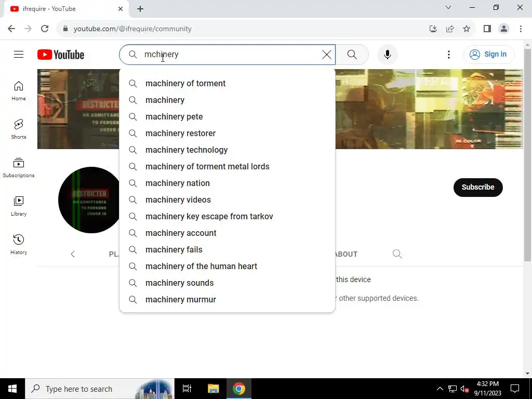This screenshot has width=532, height=399.
Task: Click the Sign in button
Action: click(x=488, y=54)
